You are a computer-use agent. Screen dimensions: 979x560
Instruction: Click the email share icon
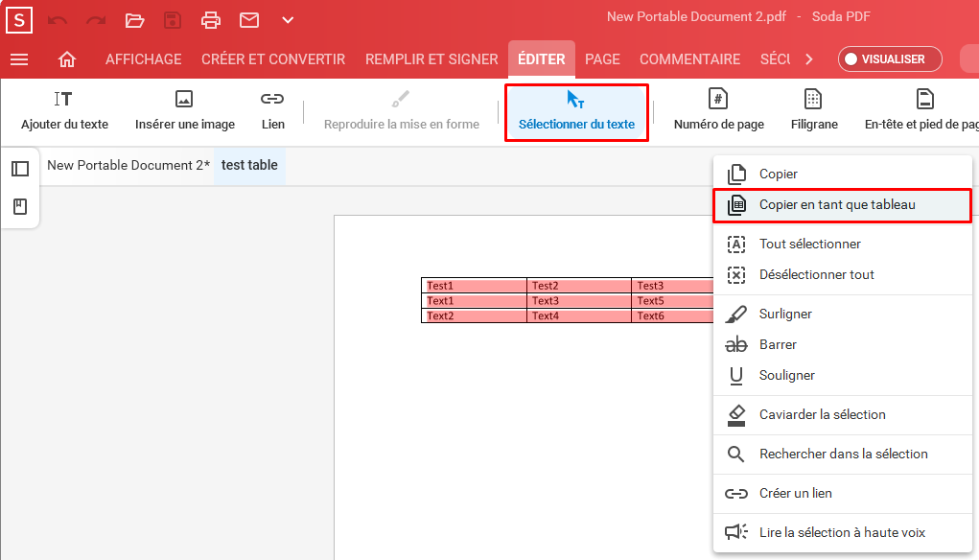[x=249, y=19]
